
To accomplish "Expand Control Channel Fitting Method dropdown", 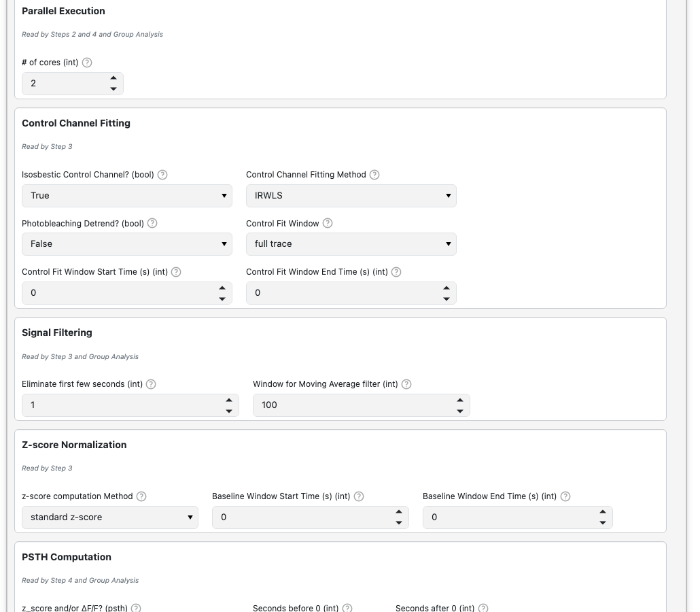I will coord(351,196).
